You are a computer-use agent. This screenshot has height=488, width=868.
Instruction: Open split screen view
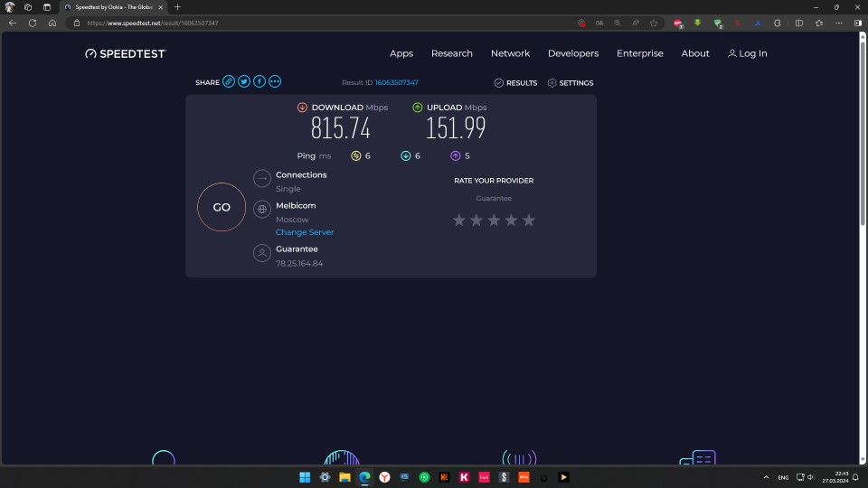coord(799,23)
